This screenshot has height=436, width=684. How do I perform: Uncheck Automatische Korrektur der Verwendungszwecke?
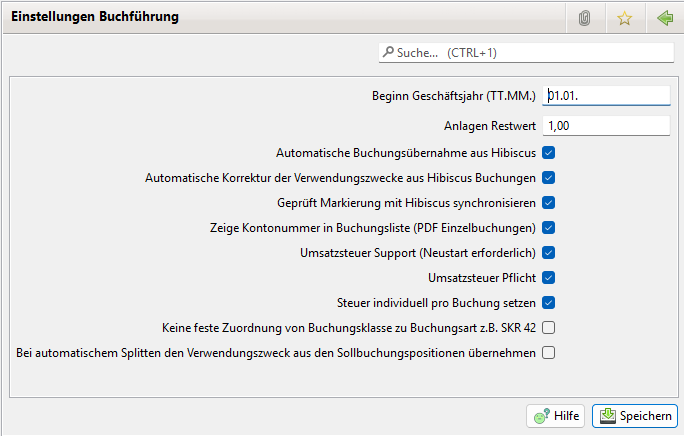pos(549,178)
